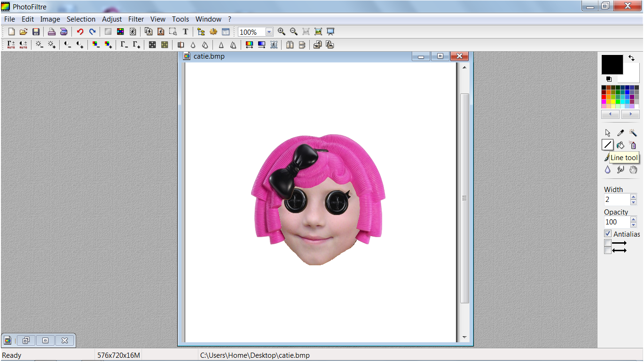
Task: Select the Selection arrow tool
Action: click(x=608, y=133)
